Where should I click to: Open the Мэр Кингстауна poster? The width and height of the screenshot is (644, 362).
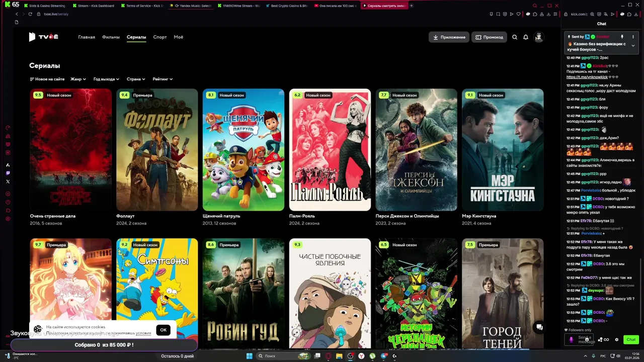click(x=503, y=150)
